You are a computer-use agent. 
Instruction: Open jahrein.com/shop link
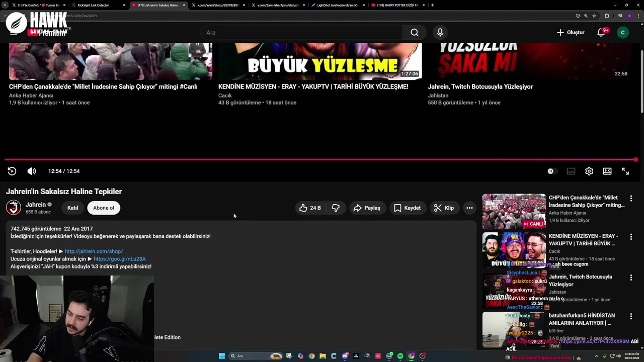(x=94, y=251)
